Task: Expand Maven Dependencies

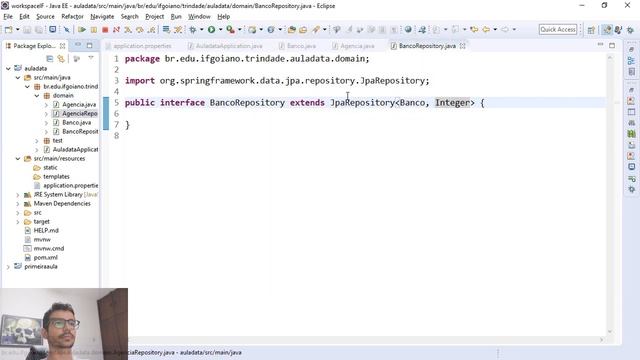Action: coord(18,204)
